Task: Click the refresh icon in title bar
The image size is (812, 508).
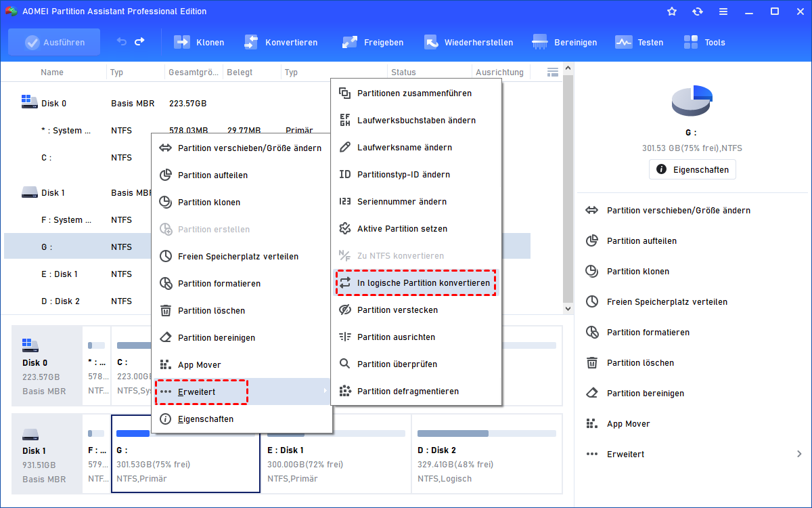Action: coord(698,12)
